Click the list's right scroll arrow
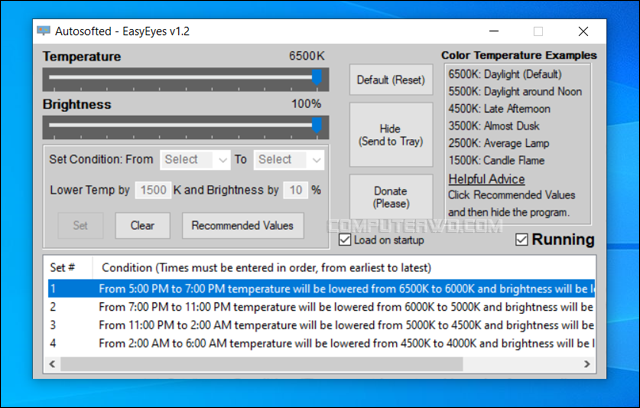The height and width of the screenshot is (408, 640). tap(587, 364)
